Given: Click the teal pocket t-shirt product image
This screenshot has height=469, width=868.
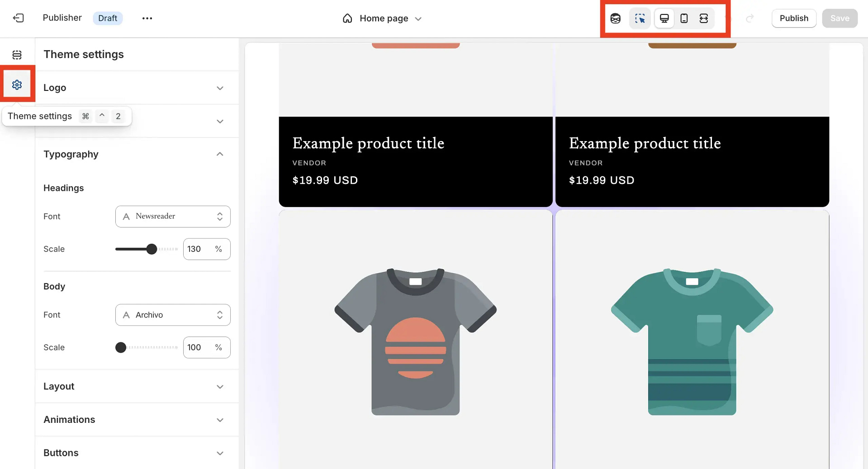Looking at the screenshot, I should point(692,341).
